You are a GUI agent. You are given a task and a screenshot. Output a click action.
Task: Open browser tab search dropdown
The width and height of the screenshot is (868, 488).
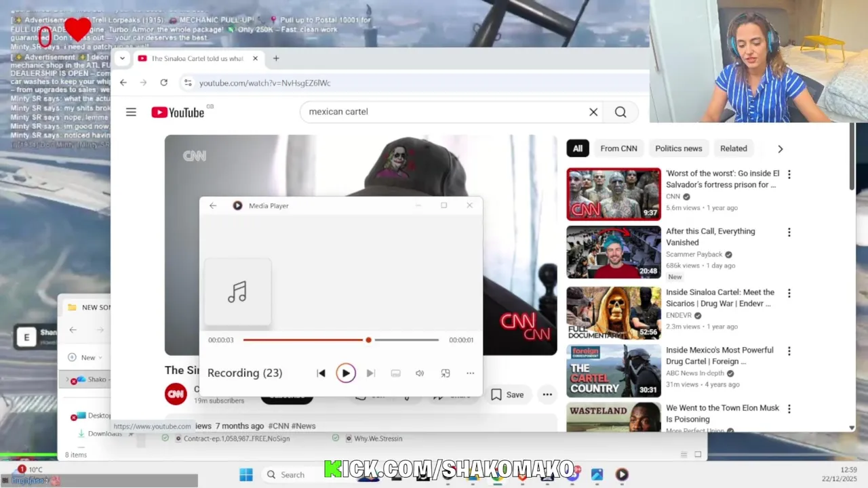tap(122, 58)
